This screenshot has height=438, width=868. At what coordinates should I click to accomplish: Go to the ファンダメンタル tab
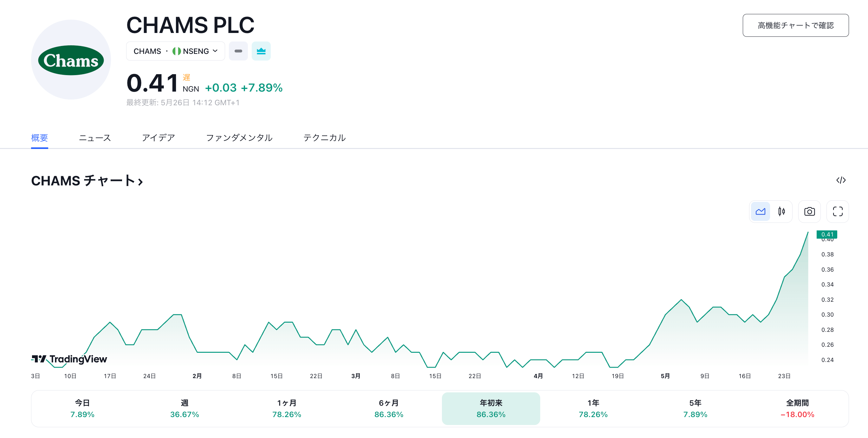[x=239, y=138]
